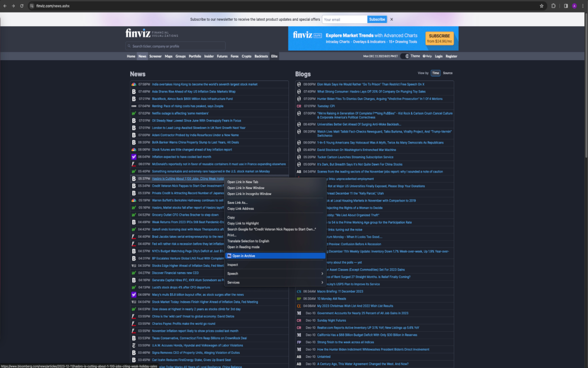Click the search icon in the ticker search bar

click(129, 46)
